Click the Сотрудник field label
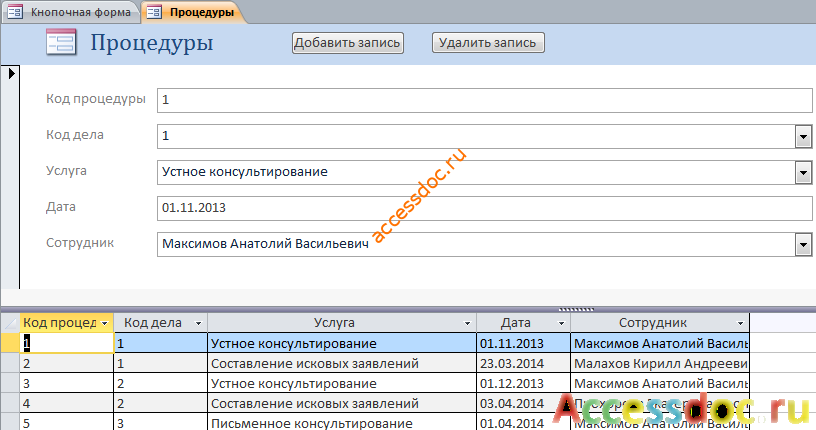The width and height of the screenshot is (816, 430). (80, 243)
